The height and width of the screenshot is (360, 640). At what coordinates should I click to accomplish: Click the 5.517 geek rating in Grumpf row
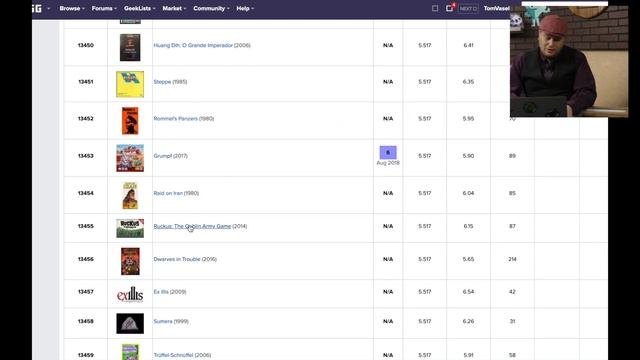(424, 156)
